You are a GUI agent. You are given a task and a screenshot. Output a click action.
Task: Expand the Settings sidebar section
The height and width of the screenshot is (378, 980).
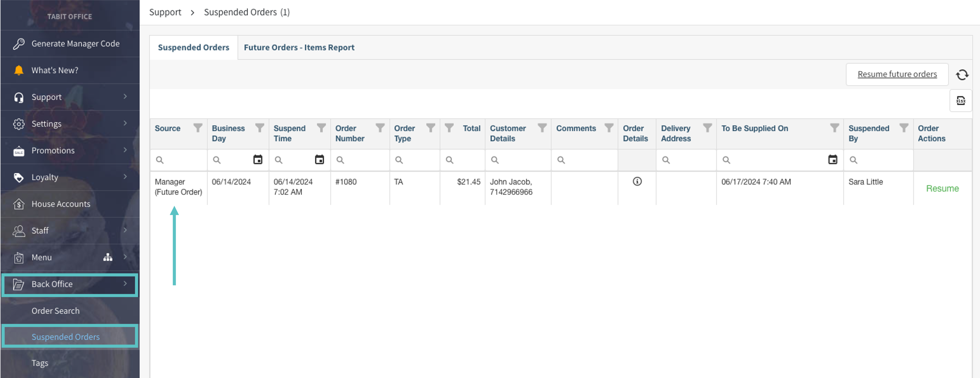click(x=70, y=124)
